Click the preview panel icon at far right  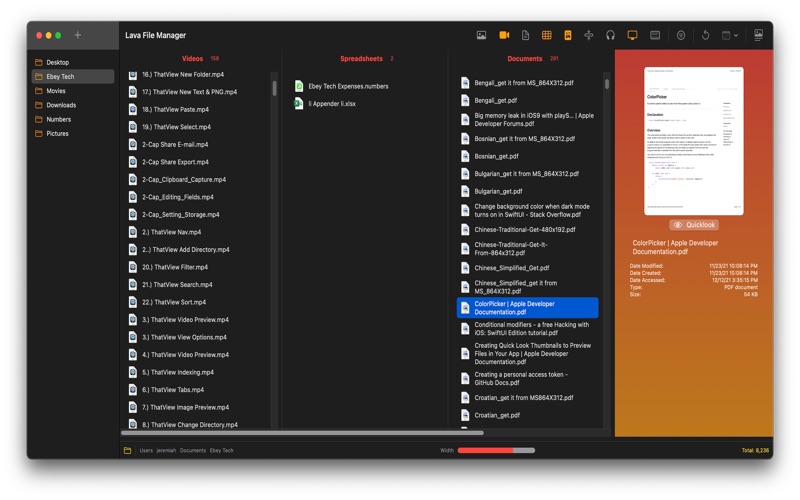coord(758,35)
